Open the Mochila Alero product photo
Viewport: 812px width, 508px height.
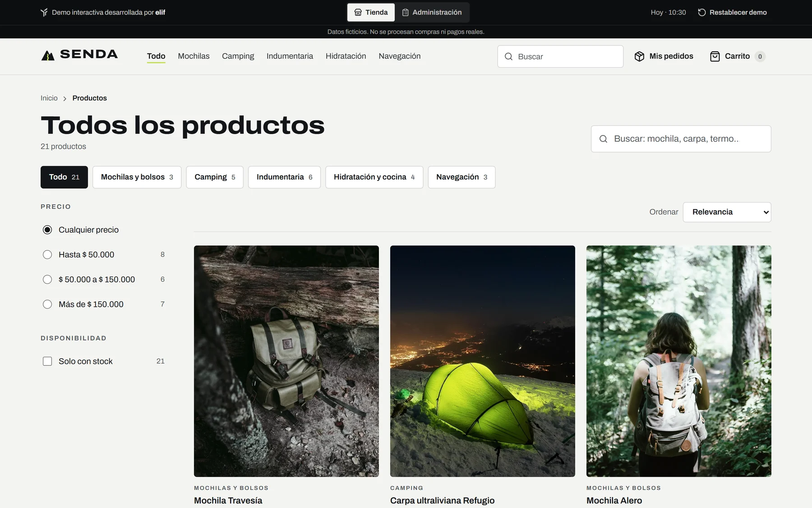coord(679,361)
